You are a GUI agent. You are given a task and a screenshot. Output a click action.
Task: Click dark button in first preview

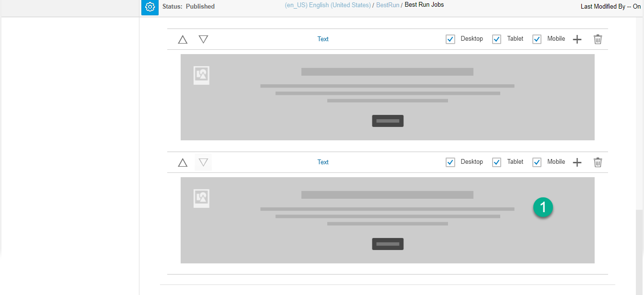(388, 121)
